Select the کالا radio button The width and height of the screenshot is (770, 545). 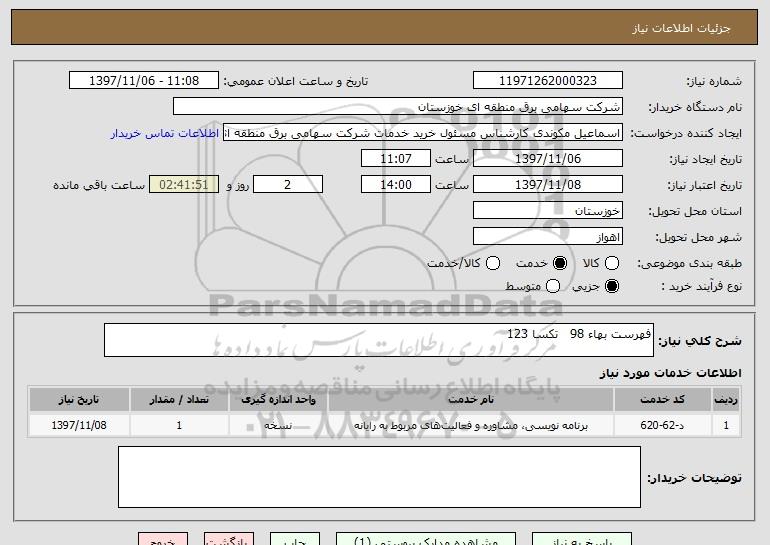pyautogui.click(x=613, y=263)
